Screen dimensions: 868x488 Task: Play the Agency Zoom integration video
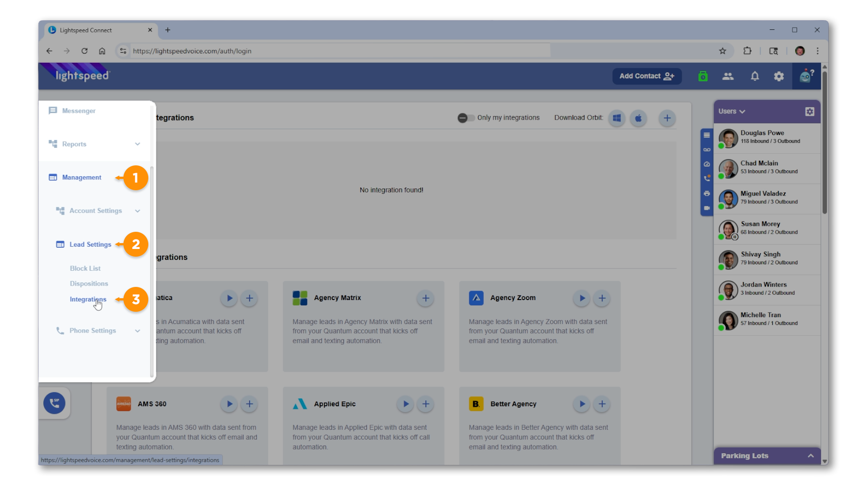[x=582, y=298]
